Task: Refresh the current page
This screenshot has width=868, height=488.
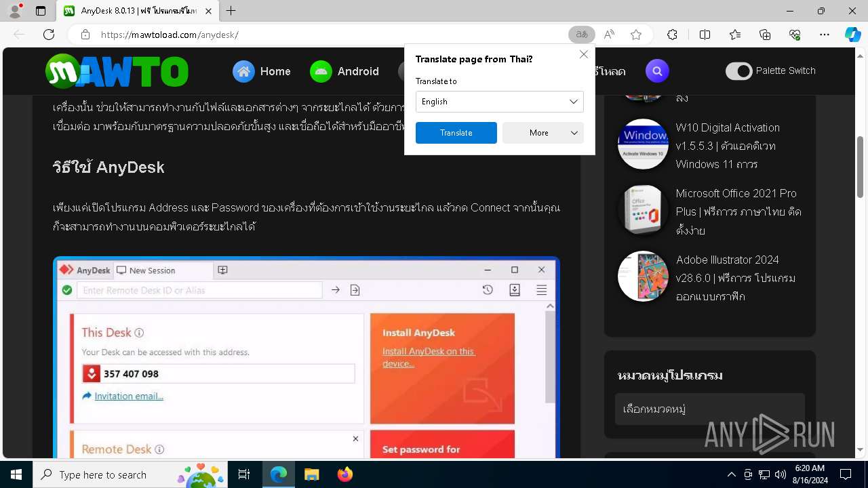Action: pyautogui.click(x=49, y=35)
